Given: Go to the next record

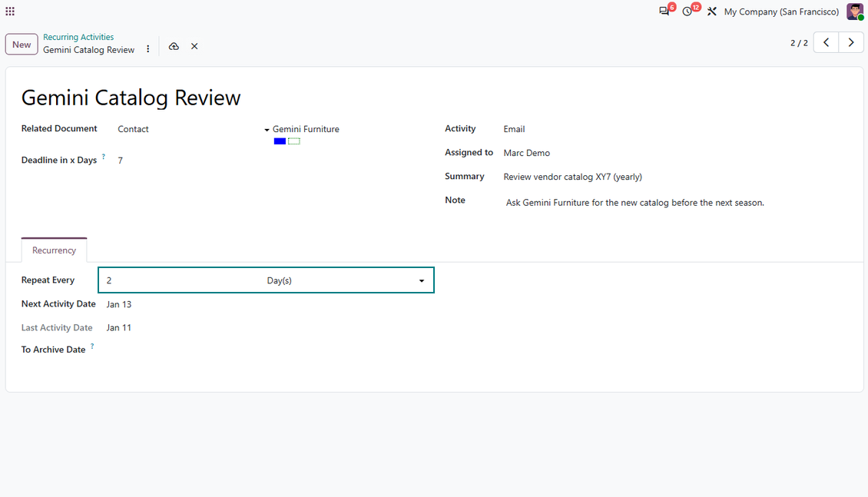Looking at the screenshot, I should pos(851,42).
